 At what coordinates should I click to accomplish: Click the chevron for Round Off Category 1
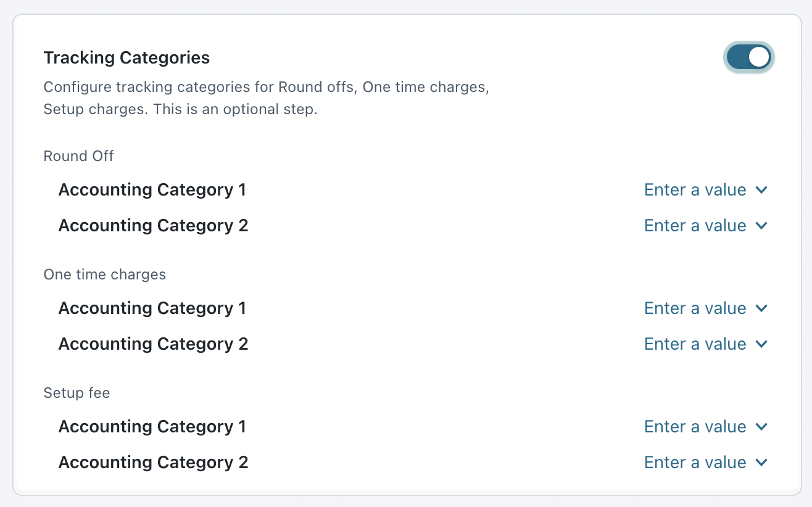(x=761, y=190)
